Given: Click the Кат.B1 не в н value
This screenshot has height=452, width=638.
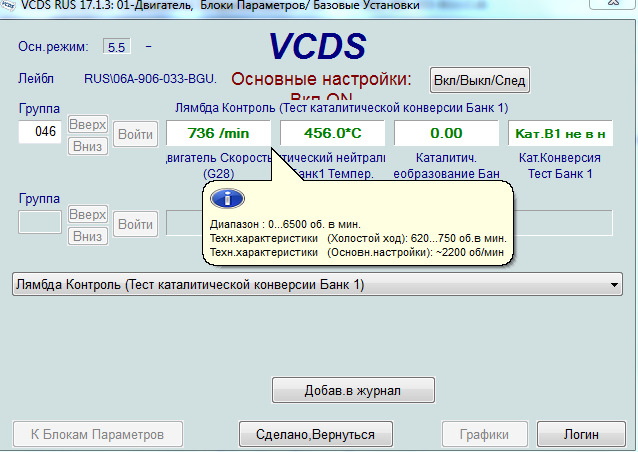Looking at the screenshot, I should click(x=560, y=133).
